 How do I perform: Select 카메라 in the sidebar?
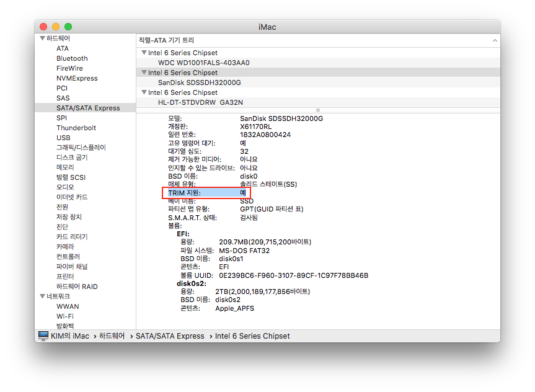65,246
